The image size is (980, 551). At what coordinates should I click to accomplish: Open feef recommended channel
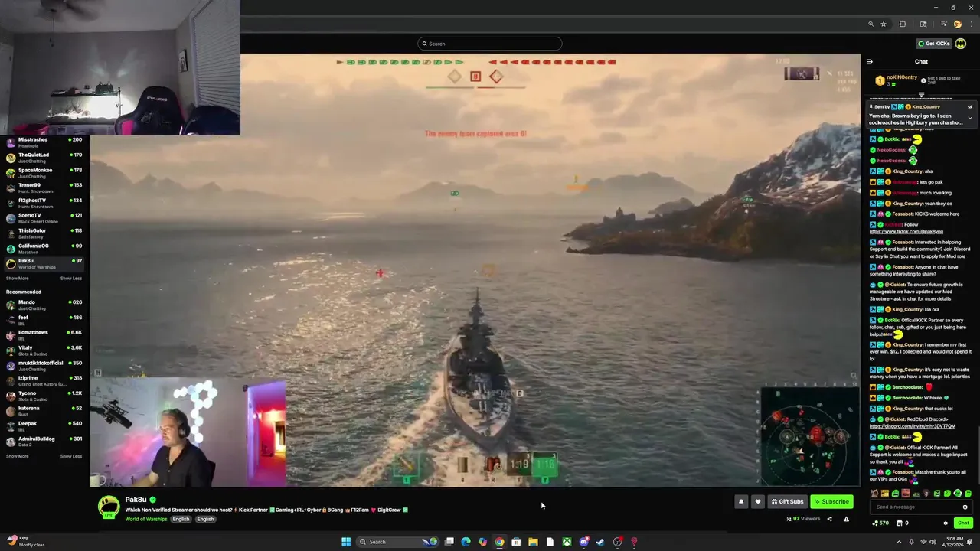pyautogui.click(x=44, y=320)
